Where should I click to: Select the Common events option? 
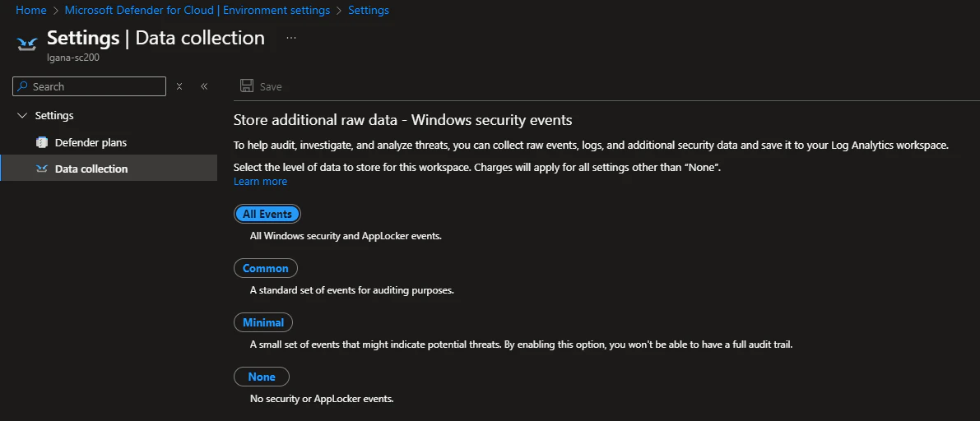[x=266, y=268]
